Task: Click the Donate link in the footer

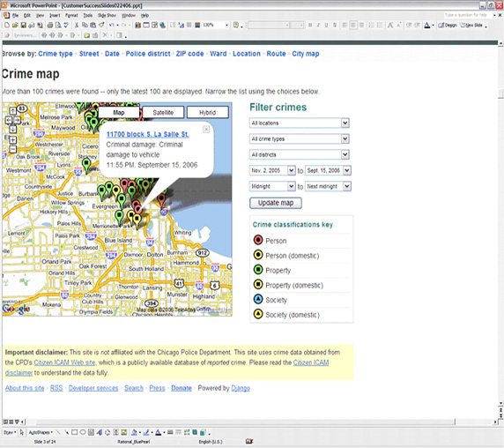Action: pos(182,388)
